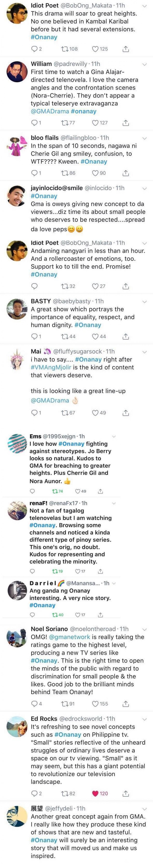Open @gmanetwork mention in Noel's tweet
153x868 pixels.
point(69,637)
